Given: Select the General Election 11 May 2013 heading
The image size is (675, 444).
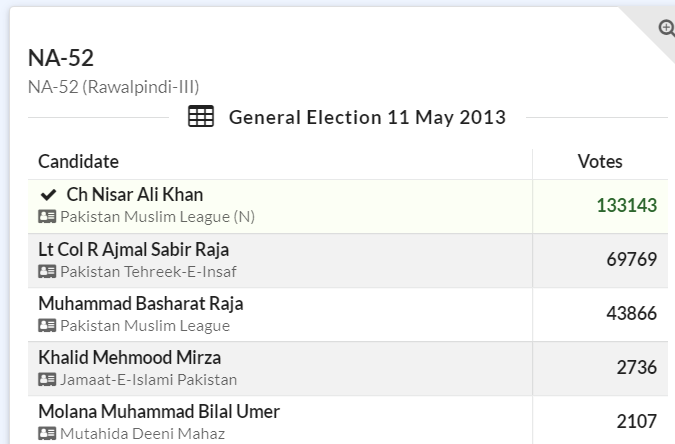Looking at the screenshot, I should click(x=367, y=117).
